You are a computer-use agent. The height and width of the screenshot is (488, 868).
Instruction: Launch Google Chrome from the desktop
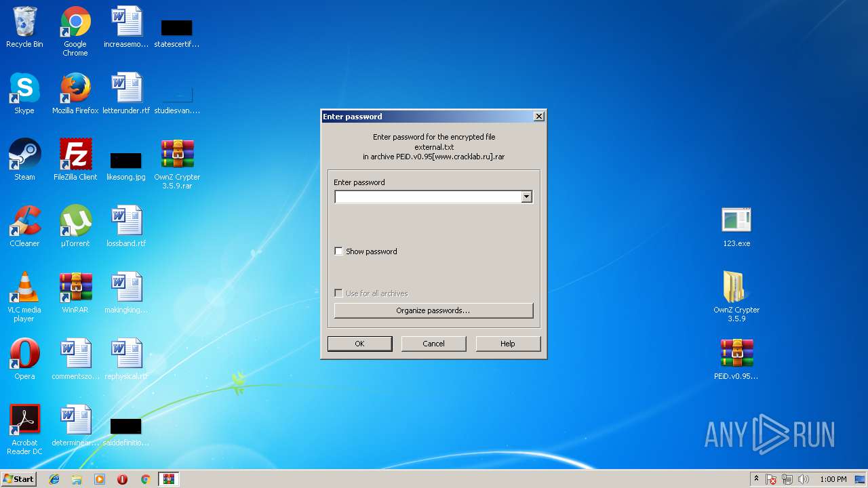coord(75,32)
